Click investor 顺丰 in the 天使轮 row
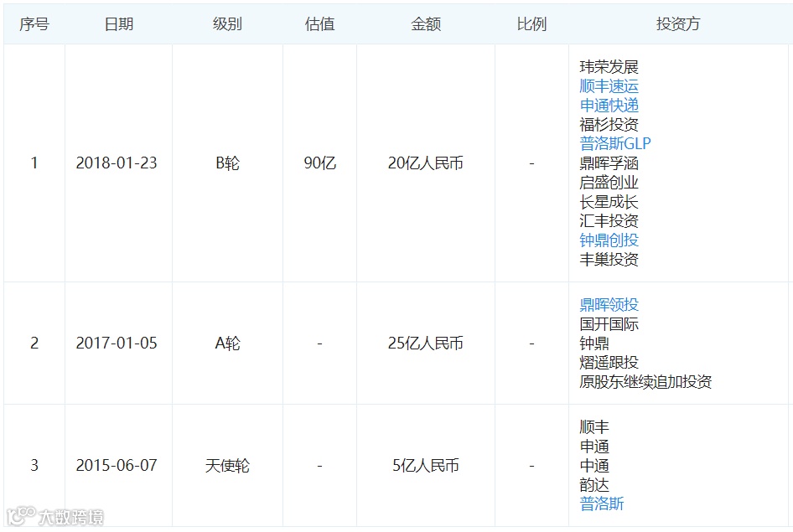 pos(594,427)
